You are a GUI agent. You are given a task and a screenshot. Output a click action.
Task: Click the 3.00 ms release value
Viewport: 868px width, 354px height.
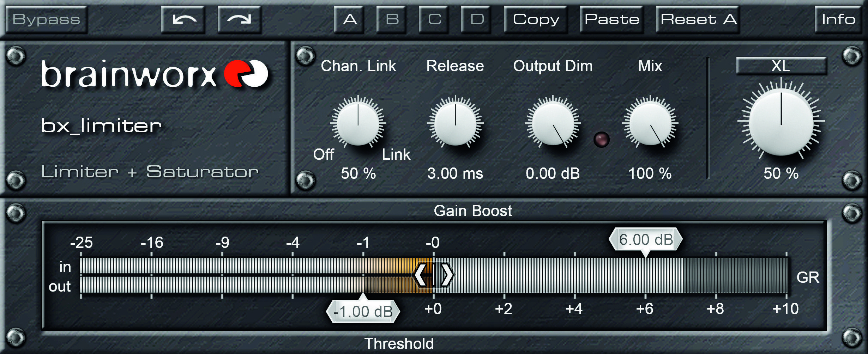455,173
